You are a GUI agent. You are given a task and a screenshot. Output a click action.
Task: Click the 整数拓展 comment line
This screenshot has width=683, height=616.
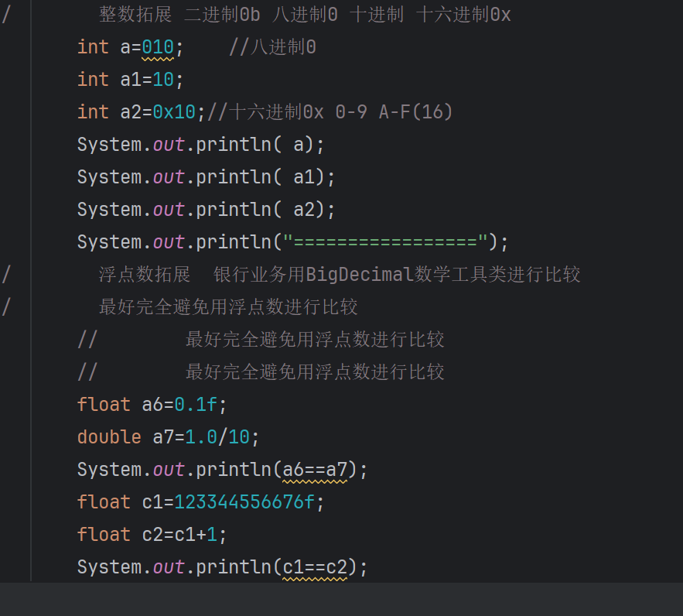[305, 15]
